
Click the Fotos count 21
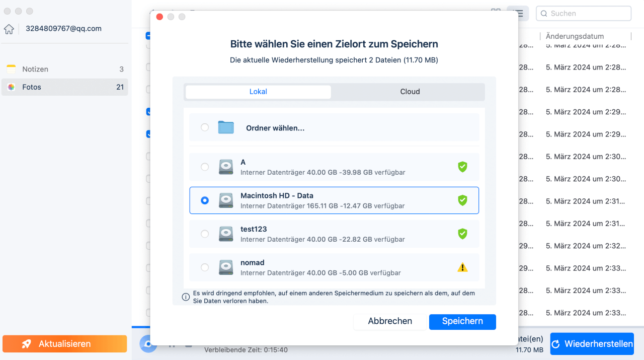coord(120,87)
